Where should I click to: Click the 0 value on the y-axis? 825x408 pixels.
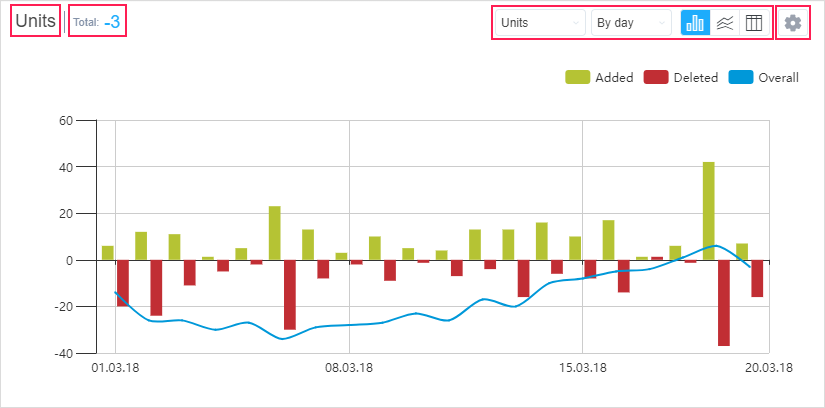70,261
